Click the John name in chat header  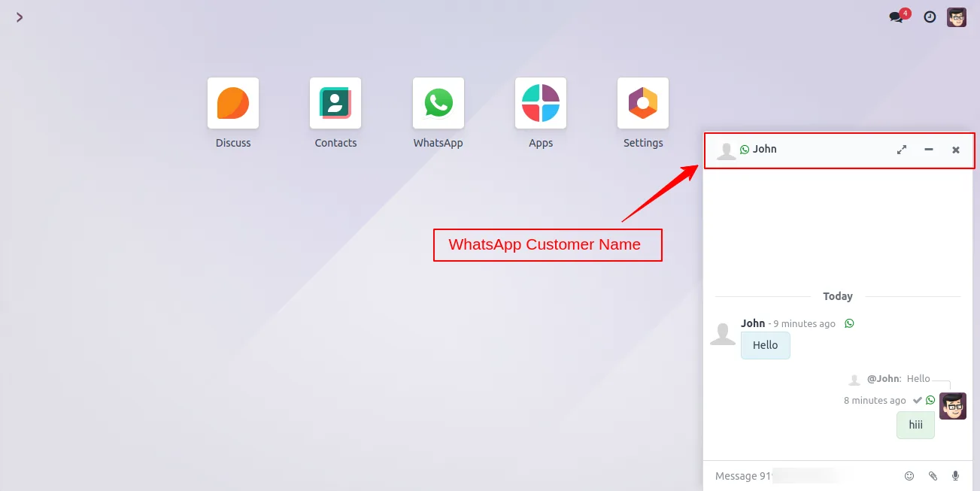tap(765, 149)
